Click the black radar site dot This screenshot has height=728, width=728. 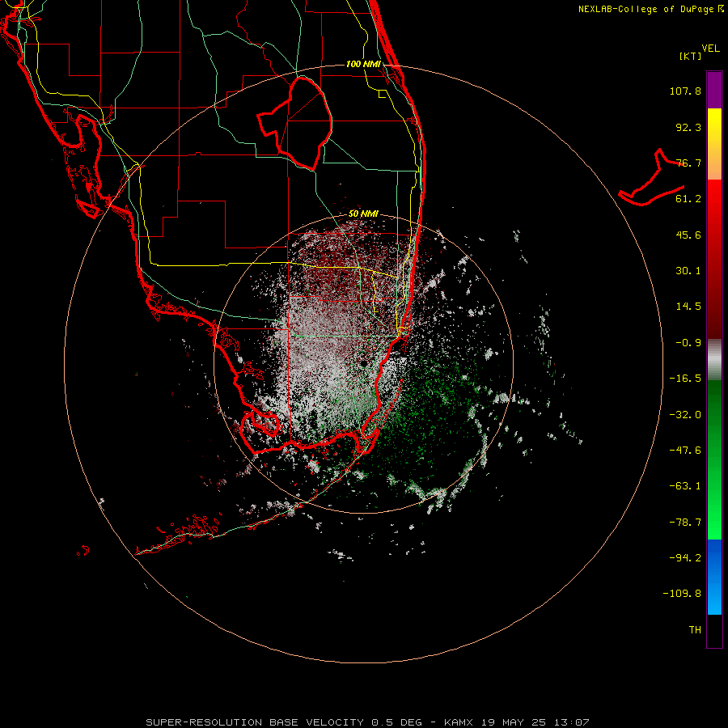363,363
